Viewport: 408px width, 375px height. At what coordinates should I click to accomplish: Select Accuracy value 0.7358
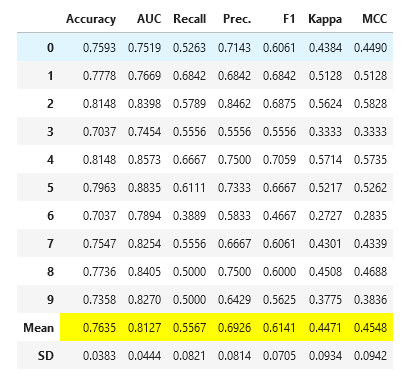click(99, 300)
